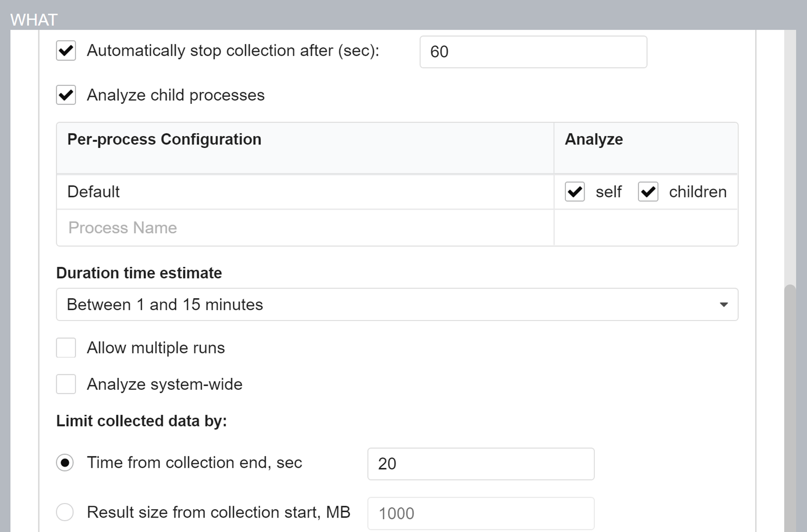807x532 pixels.
Task: Uncheck the Default children checkbox
Action: tap(648, 192)
